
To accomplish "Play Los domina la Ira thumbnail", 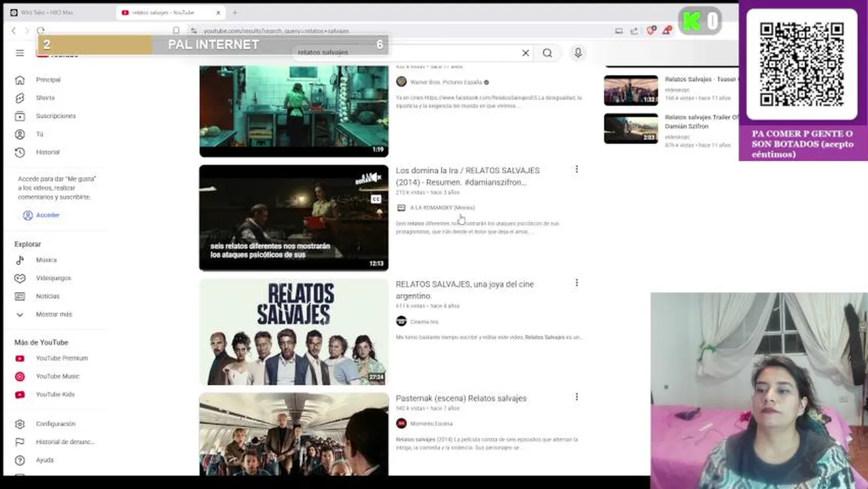I will 293,217.
